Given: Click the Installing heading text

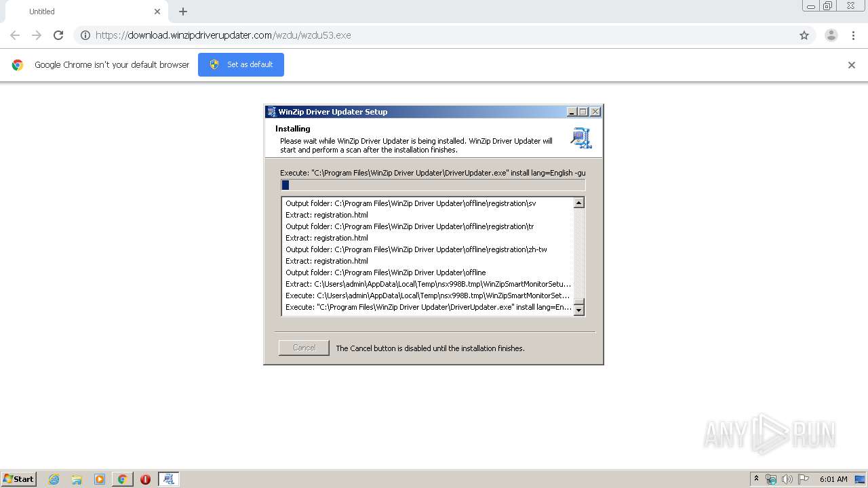Looking at the screenshot, I should tap(293, 129).
